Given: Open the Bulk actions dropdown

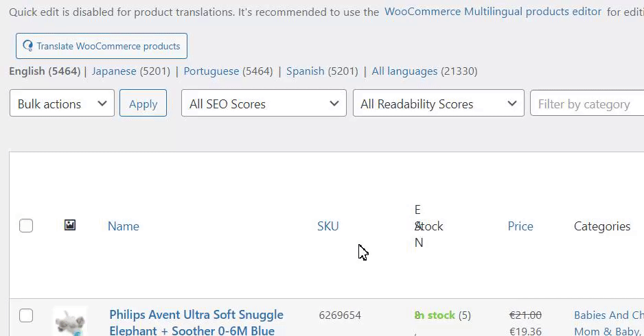Looking at the screenshot, I should pyautogui.click(x=62, y=104).
